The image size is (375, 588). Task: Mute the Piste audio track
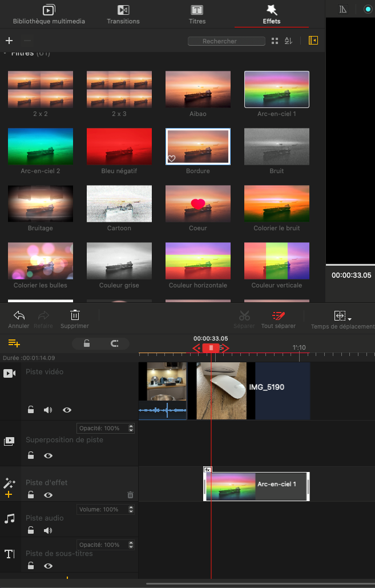pyautogui.click(x=48, y=530)
